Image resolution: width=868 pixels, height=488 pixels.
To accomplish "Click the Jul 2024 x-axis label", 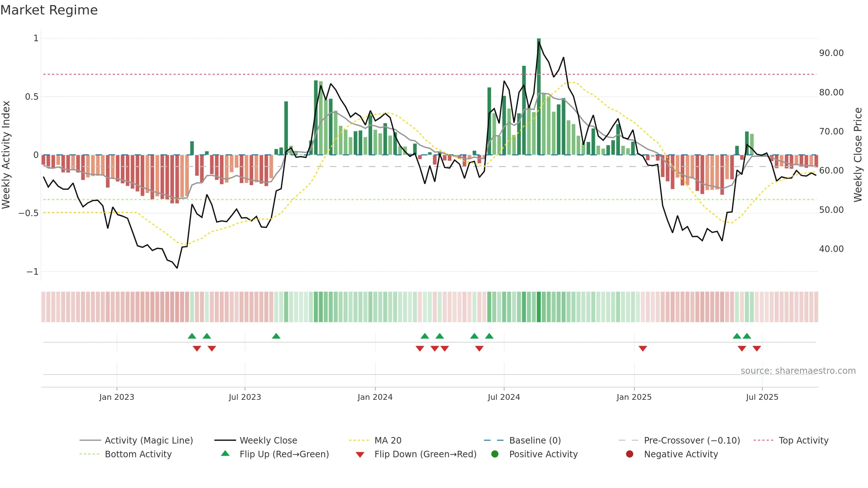I will tap(504, 397).
